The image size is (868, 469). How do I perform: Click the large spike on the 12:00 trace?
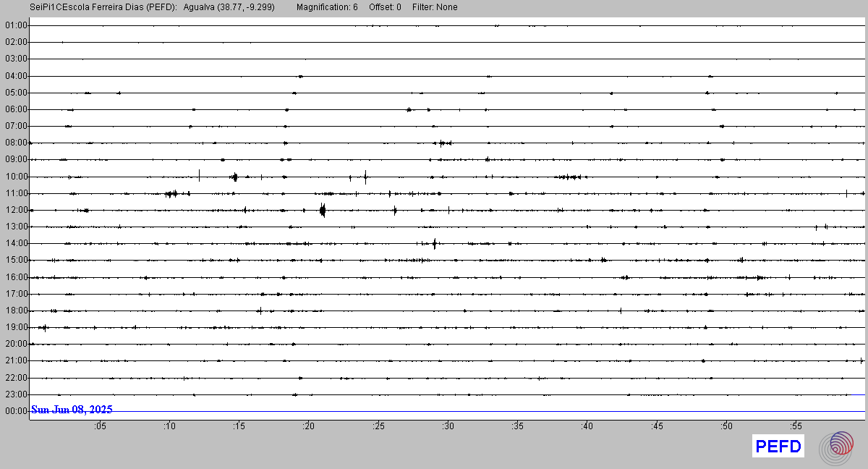coord(323,211)
